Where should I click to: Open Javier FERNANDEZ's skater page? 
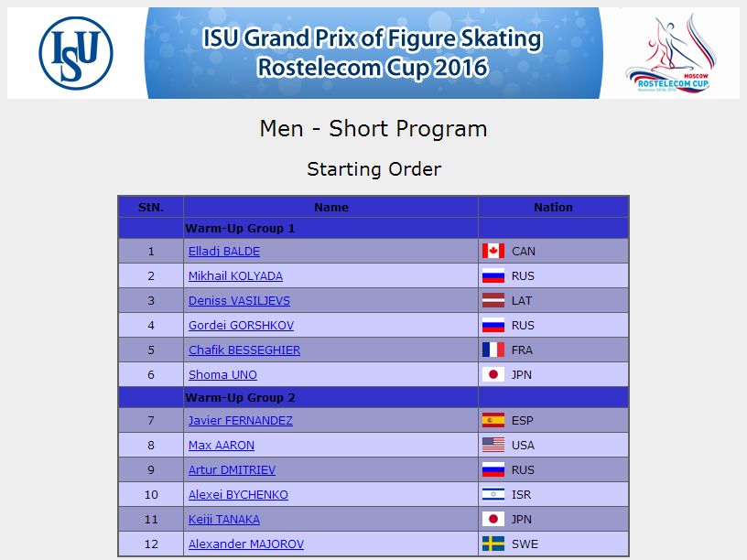point(241,421)
